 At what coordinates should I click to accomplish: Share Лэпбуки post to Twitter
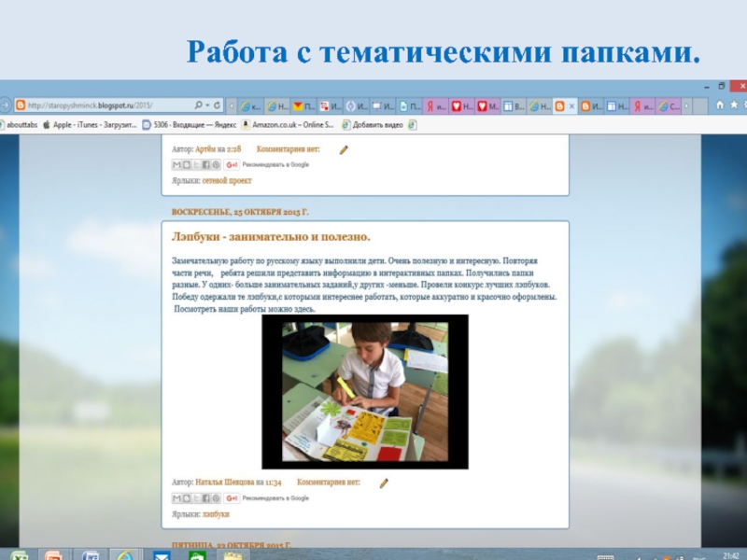tap(196, 498)
